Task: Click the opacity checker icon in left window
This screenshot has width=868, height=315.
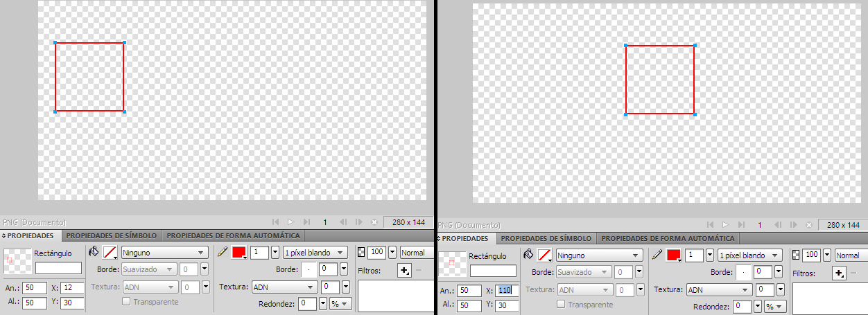Action: tap(361, 252)
